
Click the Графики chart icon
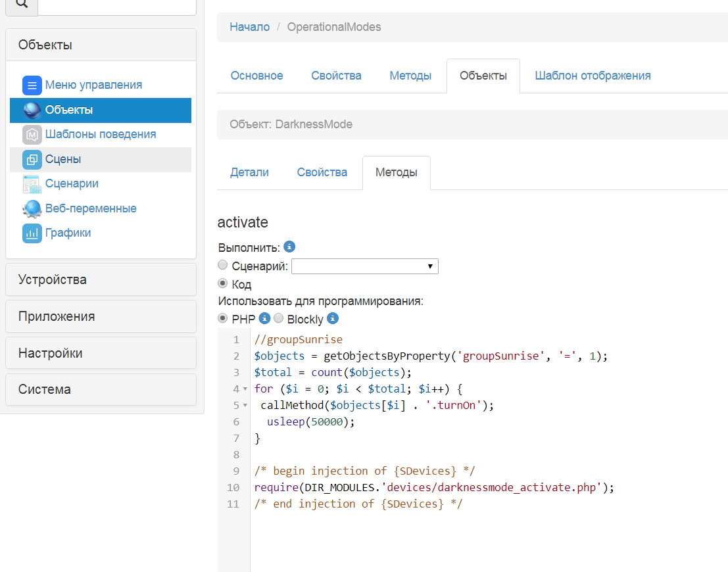32,233
